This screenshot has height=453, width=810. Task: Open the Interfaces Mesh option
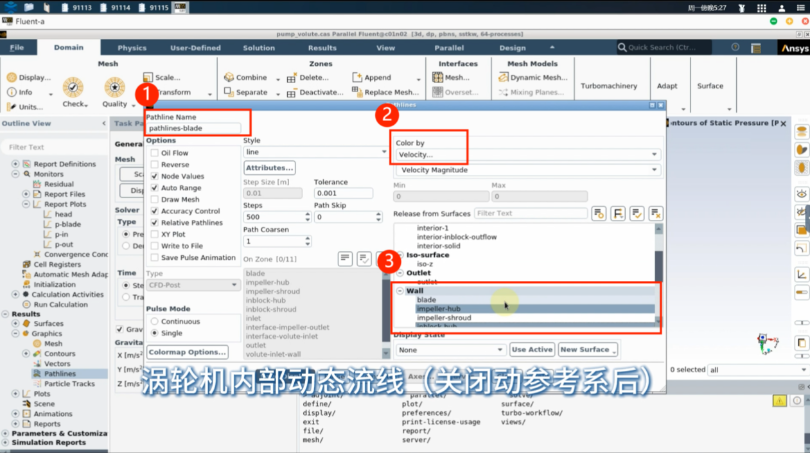coord(451,77)
